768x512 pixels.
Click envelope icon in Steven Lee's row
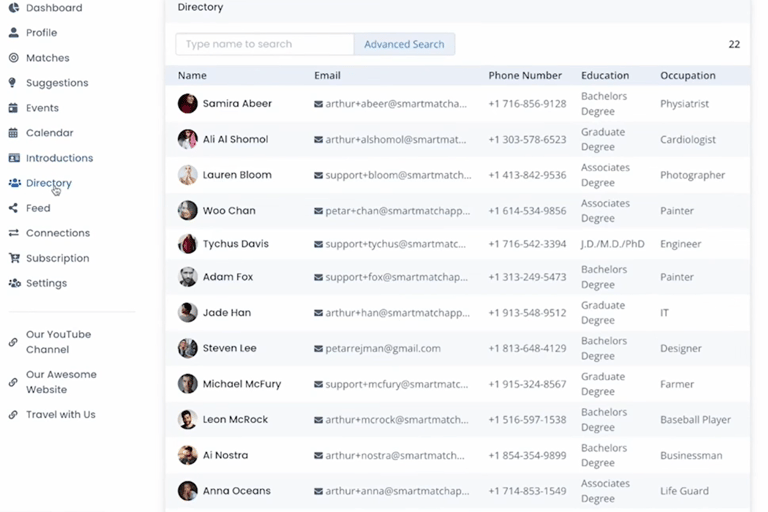318,349
